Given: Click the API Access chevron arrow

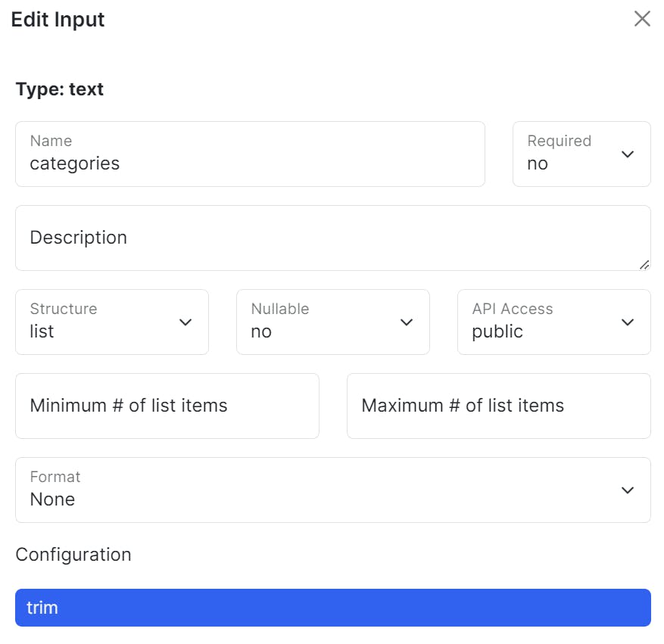Looking at the screenshot, I should coord(627,322).
